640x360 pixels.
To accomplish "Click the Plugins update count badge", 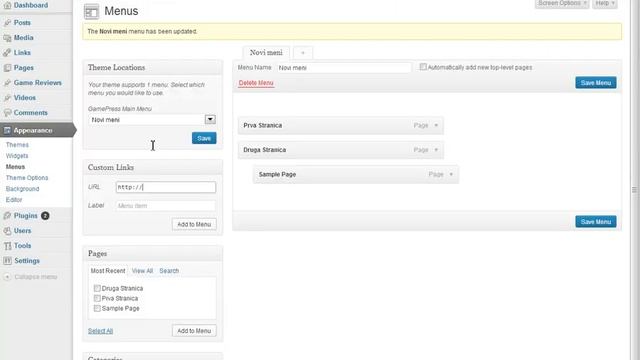I will pyautogui.click(x=45, y=216).
